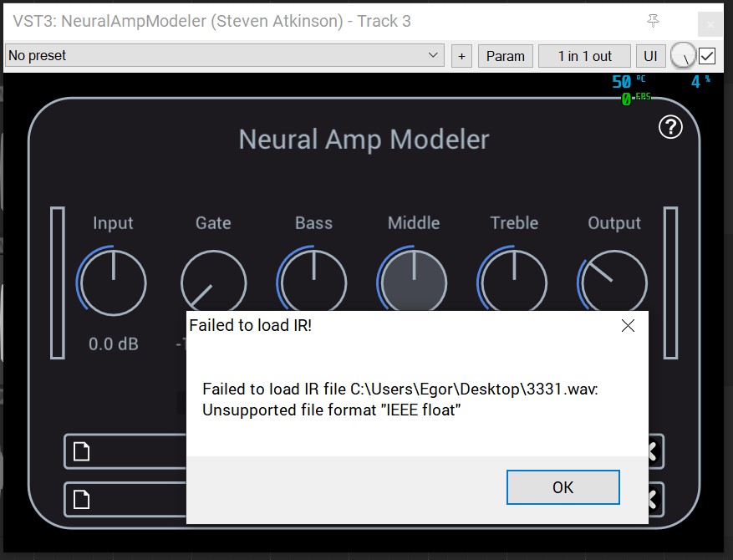Click the model file browse icon in upper slot
733x560 pixels.
[x=82, y=451]
